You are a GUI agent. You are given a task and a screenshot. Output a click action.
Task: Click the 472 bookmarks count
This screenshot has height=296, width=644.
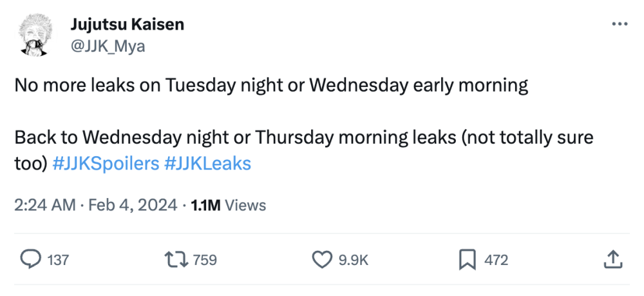coord(496,260)
